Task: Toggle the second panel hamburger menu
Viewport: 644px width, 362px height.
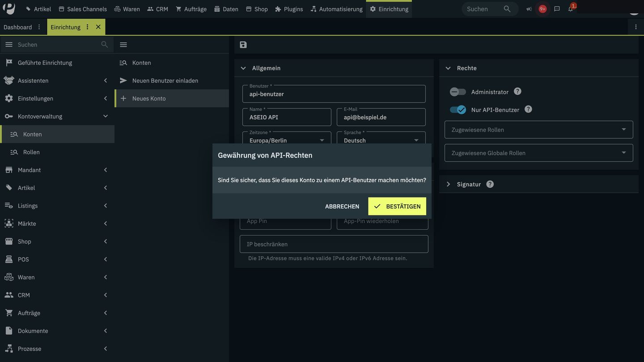Action: pos(123,45)
